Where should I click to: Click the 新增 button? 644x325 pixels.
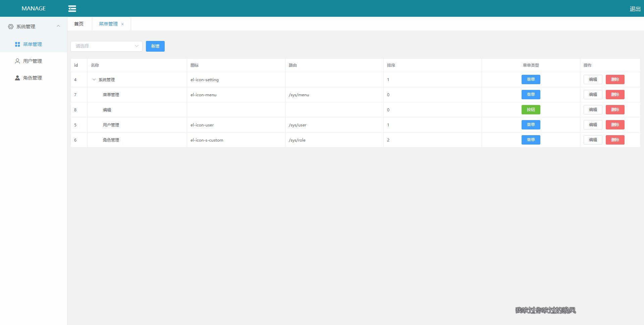155,46
